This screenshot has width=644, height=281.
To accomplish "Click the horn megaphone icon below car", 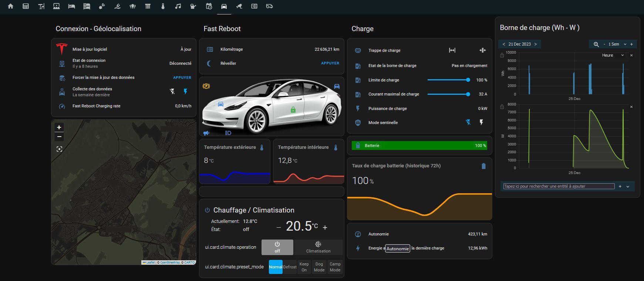I will pos(206,133).
